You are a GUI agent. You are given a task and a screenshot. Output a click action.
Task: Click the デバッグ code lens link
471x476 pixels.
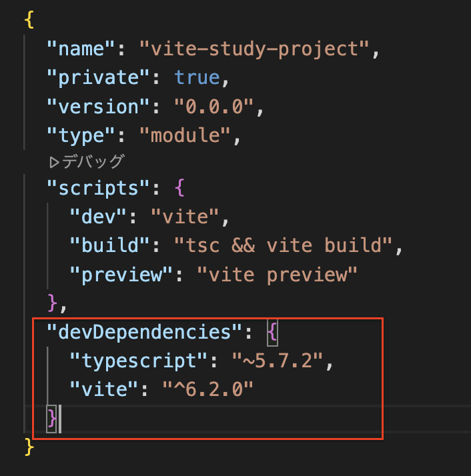click(87, 161)
